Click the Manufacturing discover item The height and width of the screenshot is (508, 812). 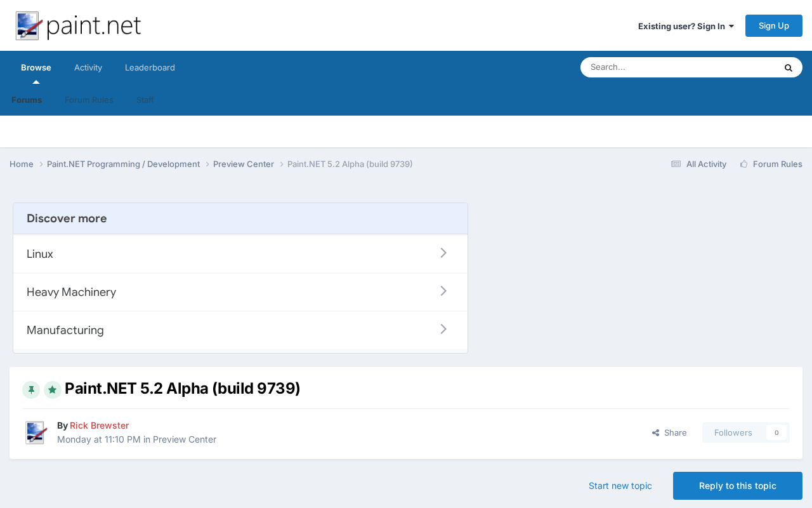(240, 330)
